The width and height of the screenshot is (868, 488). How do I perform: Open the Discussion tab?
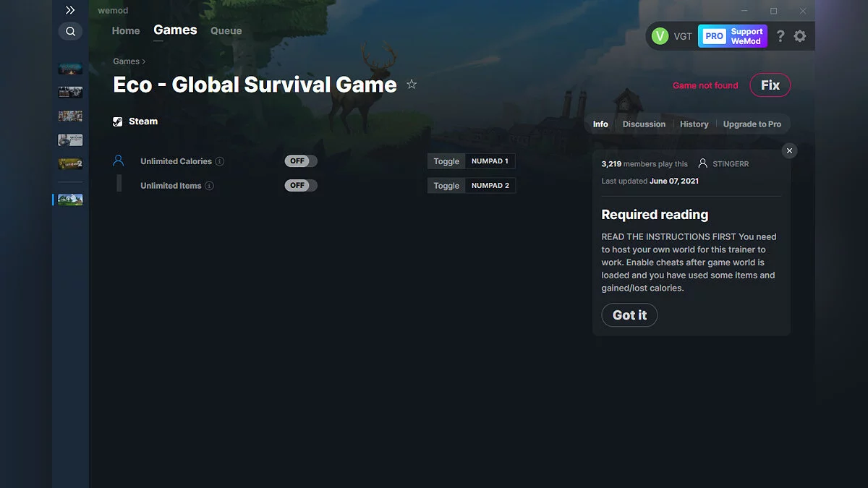click(x=644, y=124)
